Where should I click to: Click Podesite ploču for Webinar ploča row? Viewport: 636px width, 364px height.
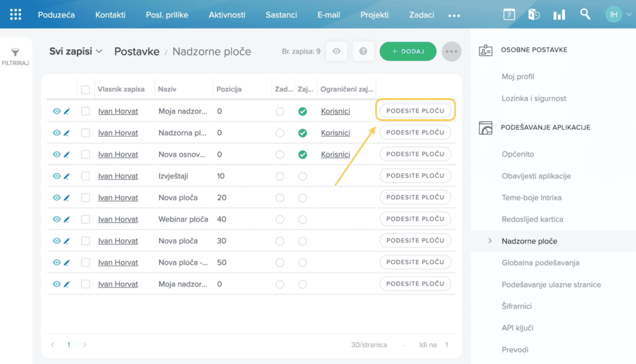coord(416,219)
